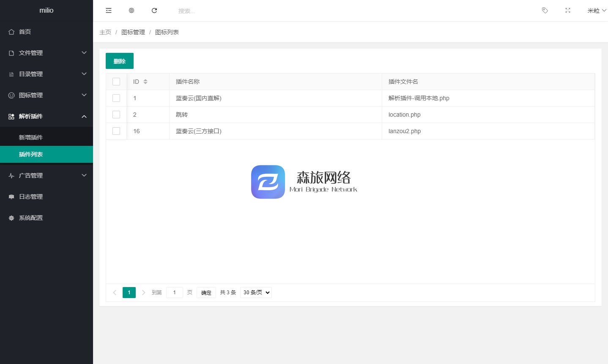The height and width of the screenshot is (364, 608).
Task: Click the pulse icon beside 广告管理
Action: click(x=11, y=175)
